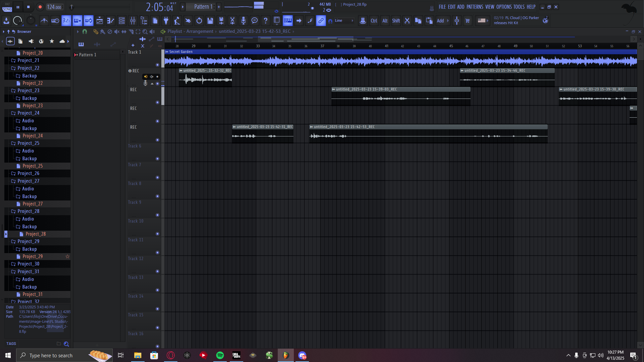Viewport: 644px width, 362px height.
Task: Click the Save project floppy icon
Action: tap(210, 21)
